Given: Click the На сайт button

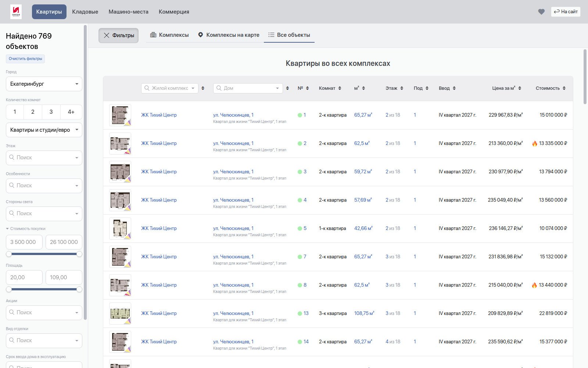Looking at the screenshot, I should pos(566,12).
